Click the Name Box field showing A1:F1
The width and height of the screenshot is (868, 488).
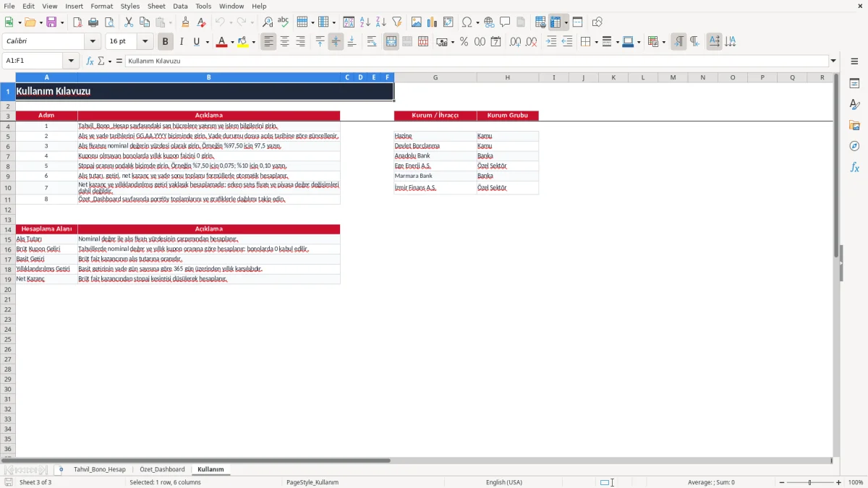[x=34, y=61]
